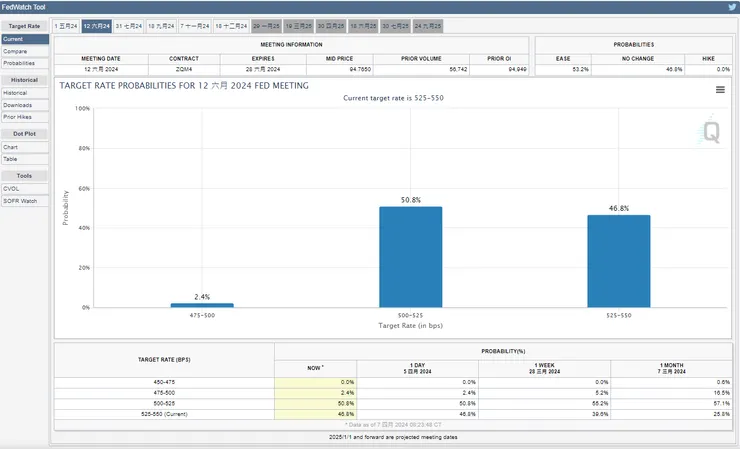The height and width of the screenshot is (449, 740).
Task: Select the 7 十一月24 meeting tab
Action: coord(196,24)
